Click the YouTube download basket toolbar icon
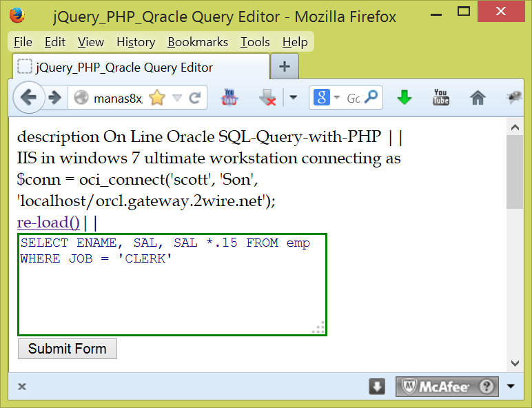Viewport: 532px width, 408px height. pyautogui.click(x=229, y=98)
